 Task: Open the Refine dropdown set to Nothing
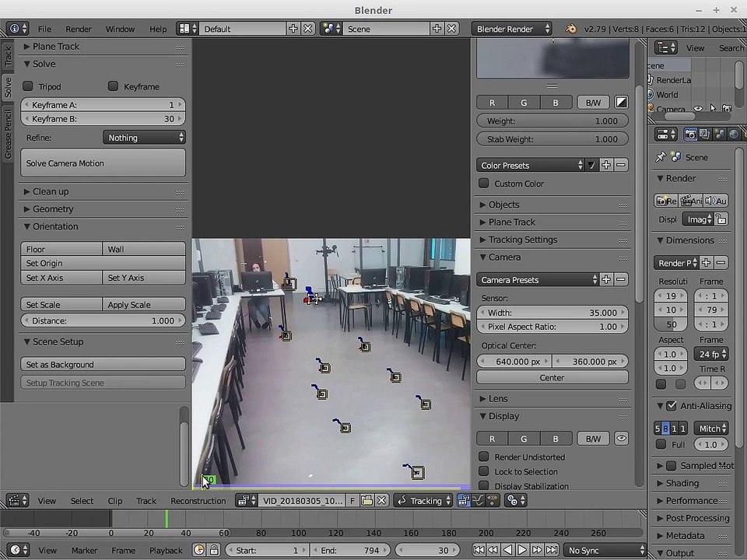coord(144,138)
